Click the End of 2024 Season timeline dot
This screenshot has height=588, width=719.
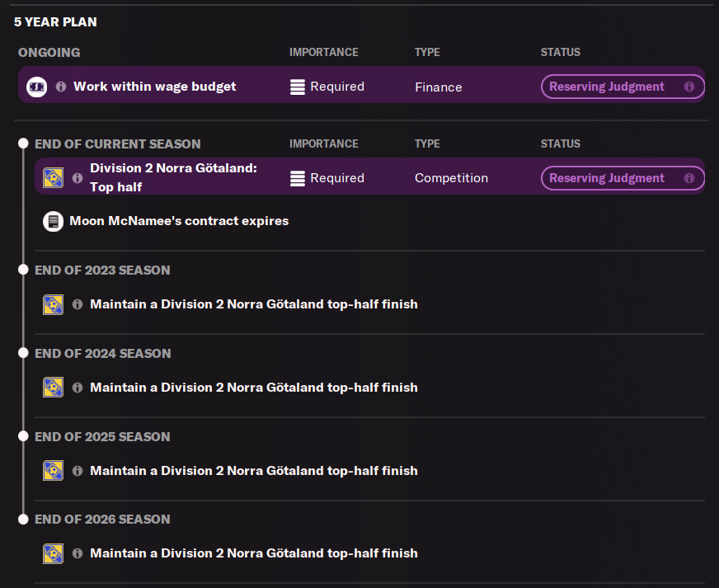tap(24, 353)
